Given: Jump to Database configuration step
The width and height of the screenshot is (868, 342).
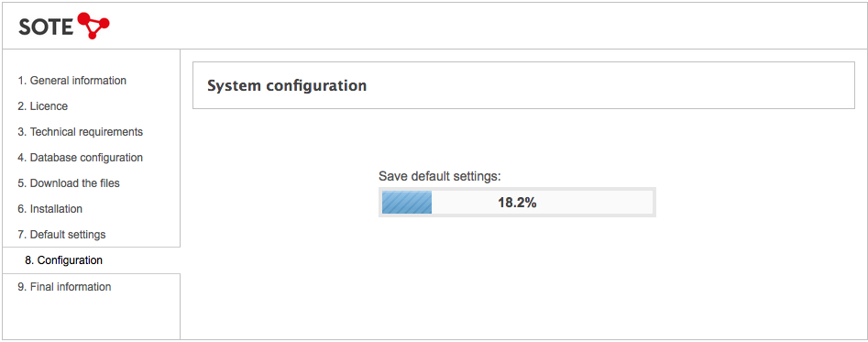Looking at the screenshot, I should [x=81, y=158].
